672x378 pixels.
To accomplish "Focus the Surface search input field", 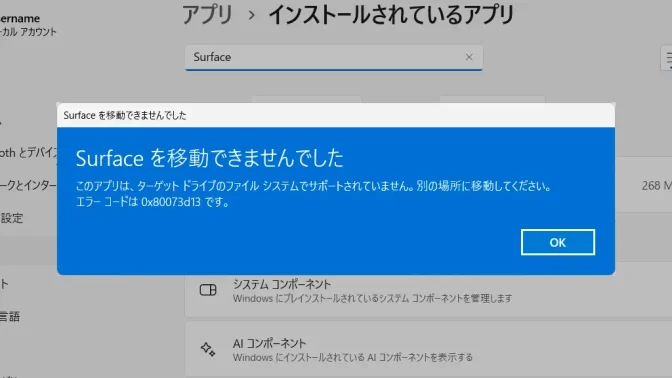I will click(333, 57).
